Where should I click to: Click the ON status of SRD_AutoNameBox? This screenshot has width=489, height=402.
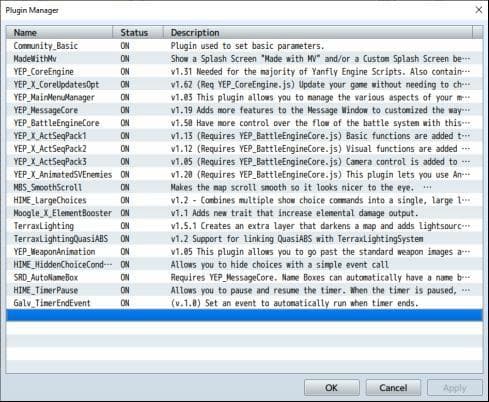[x=125, y=277]
